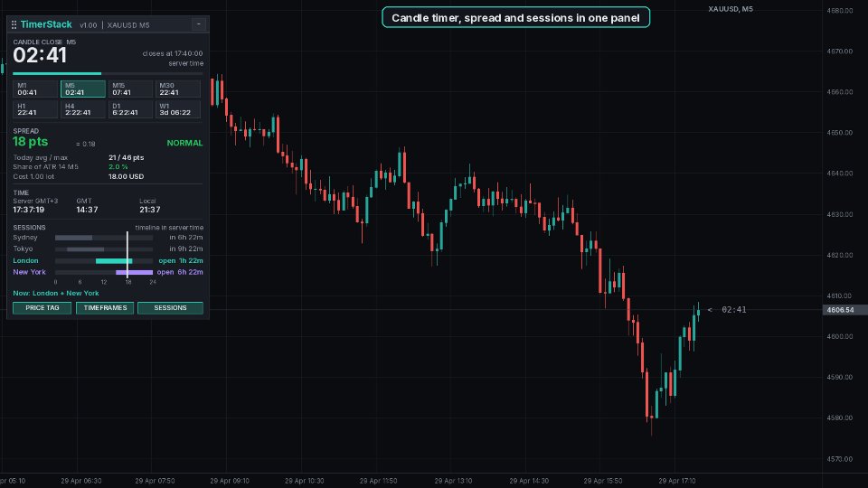Click the NORMAL spread status label
The height and width of the screenshot is (488, 868).
pyautogui.click(x=184, y=143)
